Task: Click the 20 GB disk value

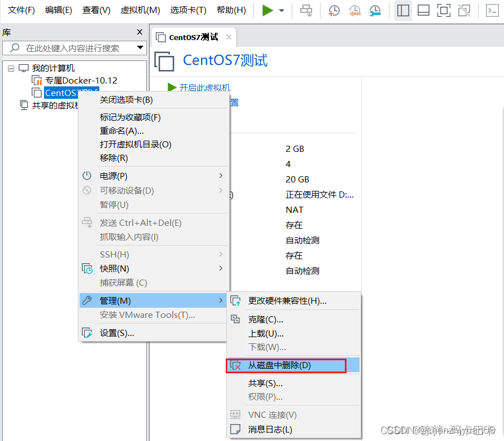Action: [x=297, y=179]
